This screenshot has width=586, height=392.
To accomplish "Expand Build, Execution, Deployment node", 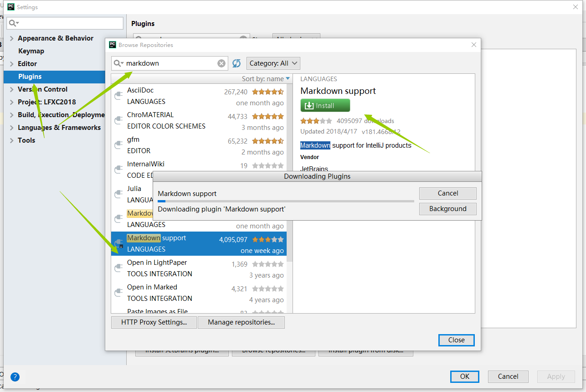I will (12, 115).
